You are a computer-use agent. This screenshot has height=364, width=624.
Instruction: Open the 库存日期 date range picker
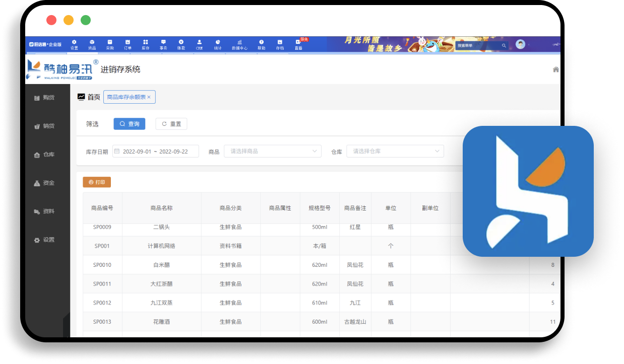pyautogui.click(x=156, y=151)
